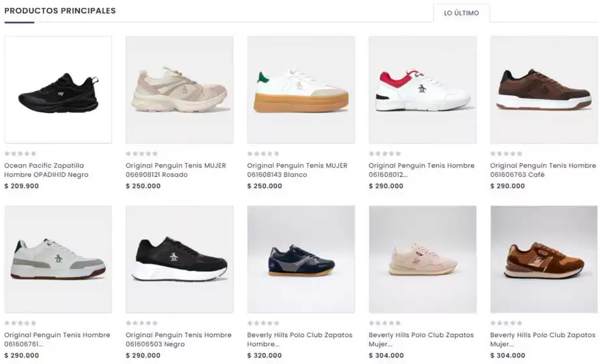View white and red Penguin Tenis Hombre image
This screenshot has height=364, width=601.
tap(422, 90)
